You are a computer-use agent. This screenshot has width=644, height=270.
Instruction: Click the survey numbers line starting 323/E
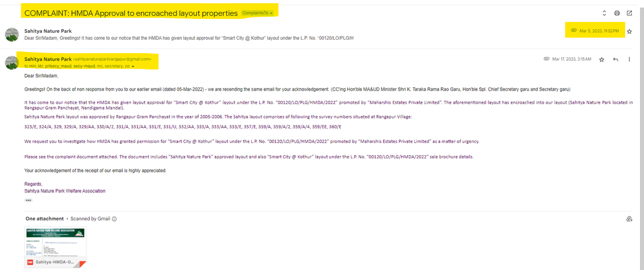click(x=183, y=127)
